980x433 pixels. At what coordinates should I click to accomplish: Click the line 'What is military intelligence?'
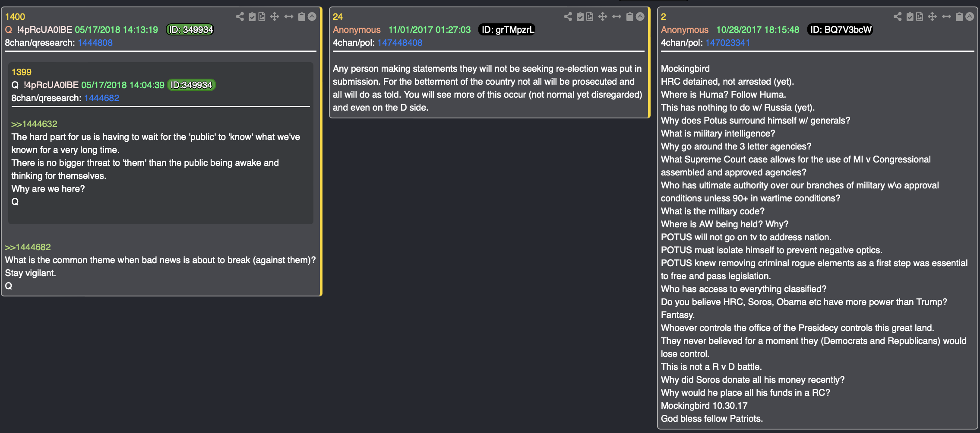718,134
